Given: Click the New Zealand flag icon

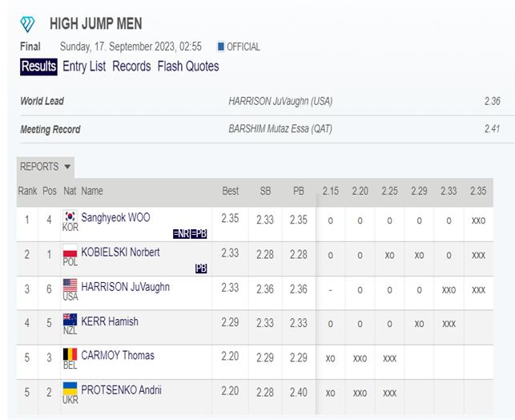Looking at the screenshot, I should [x=70, y=320].
